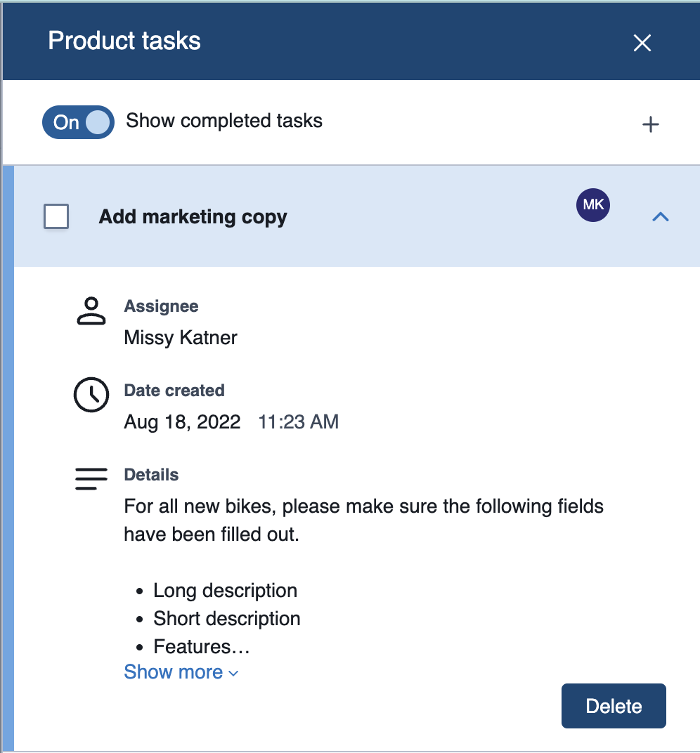Delete the Add marketing copy task

tap(614, 706)
